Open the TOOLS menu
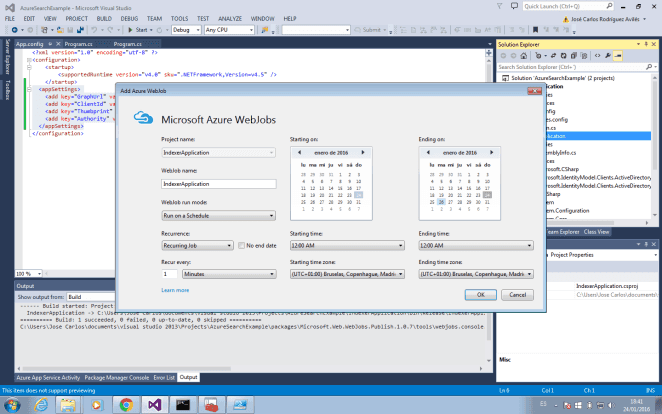The image size is (662, 414). click(x=179, y=19)
